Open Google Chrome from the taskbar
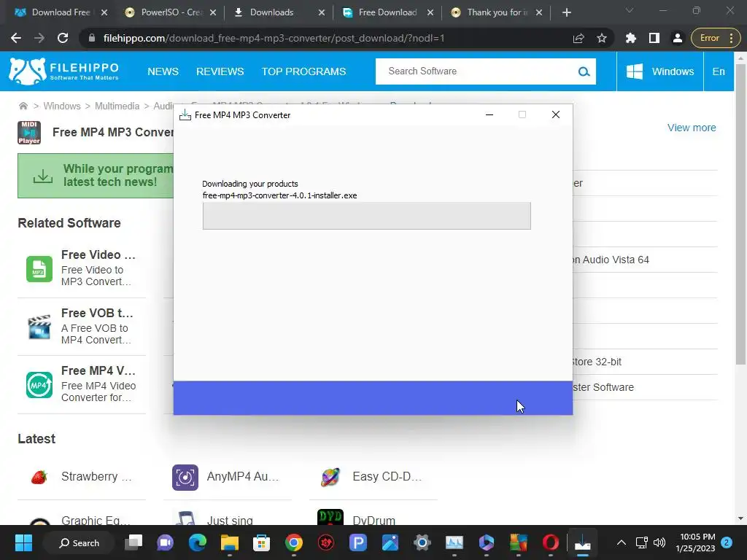Screen dimensions: 747x560 [x=293, y=542]
